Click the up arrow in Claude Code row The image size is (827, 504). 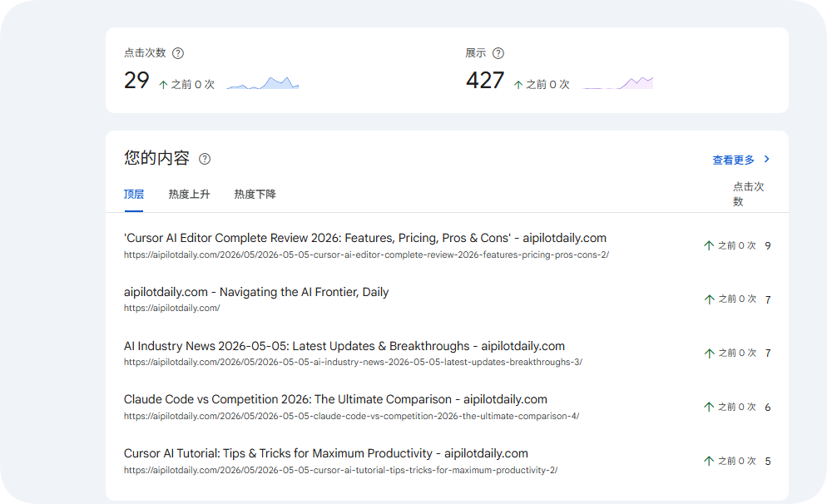pos(709,407)
